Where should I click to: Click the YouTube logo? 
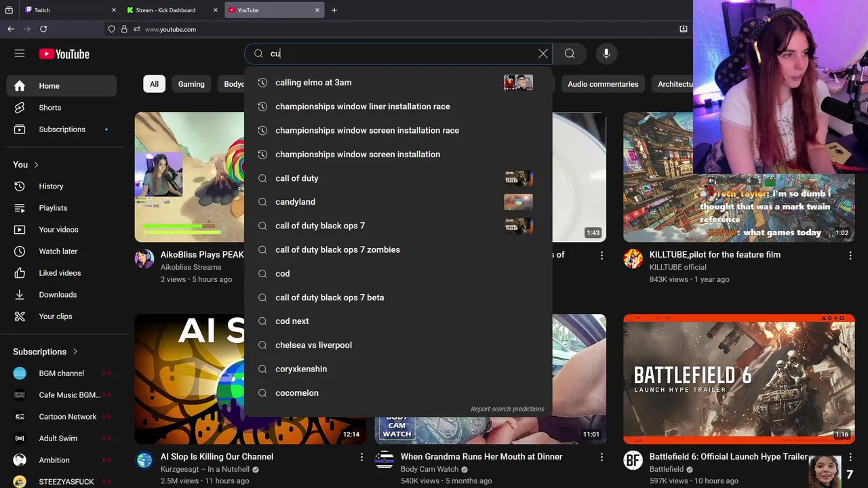(64, 54)
